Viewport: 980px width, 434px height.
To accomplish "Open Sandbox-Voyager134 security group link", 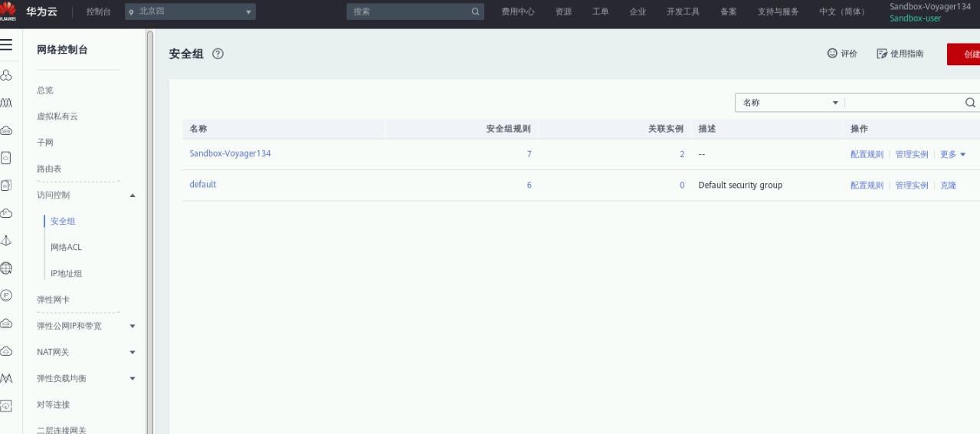I will click(230, 153).
